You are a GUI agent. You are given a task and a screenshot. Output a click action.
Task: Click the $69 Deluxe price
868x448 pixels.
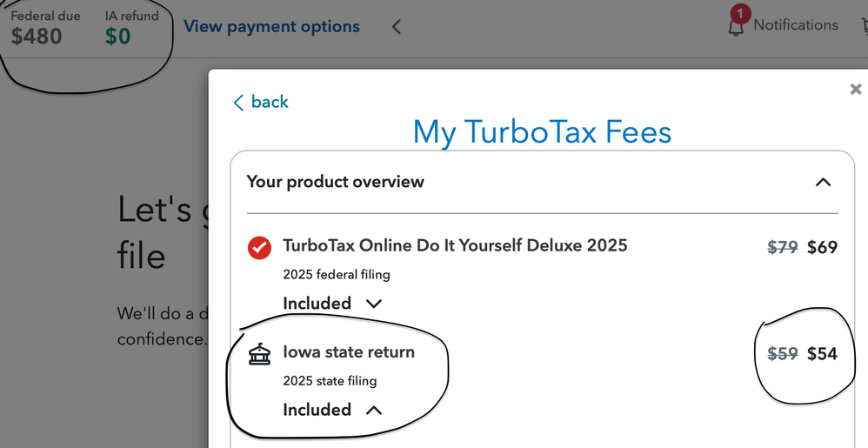pyautogui.click(x=822, y=247)
